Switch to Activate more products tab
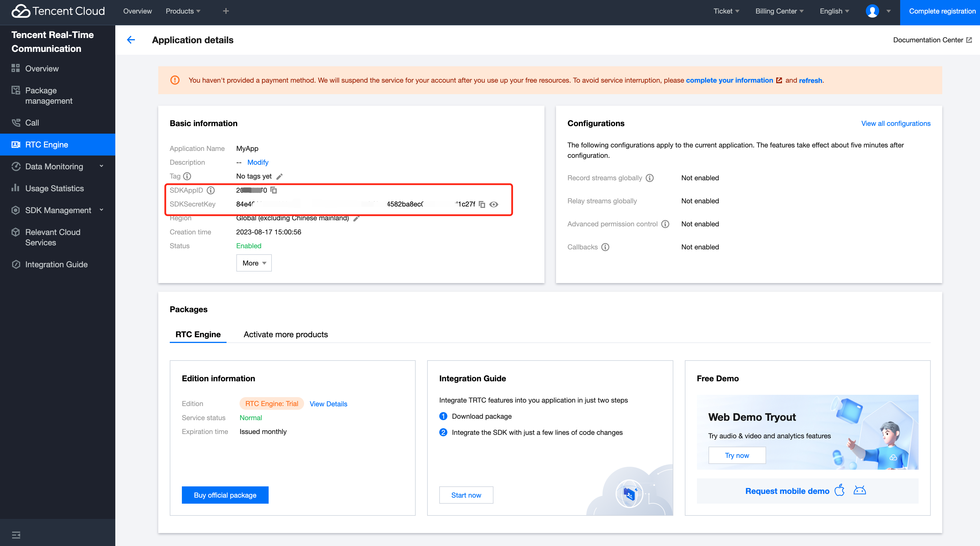Screen dimensions: 980x546 pos(285,334)
